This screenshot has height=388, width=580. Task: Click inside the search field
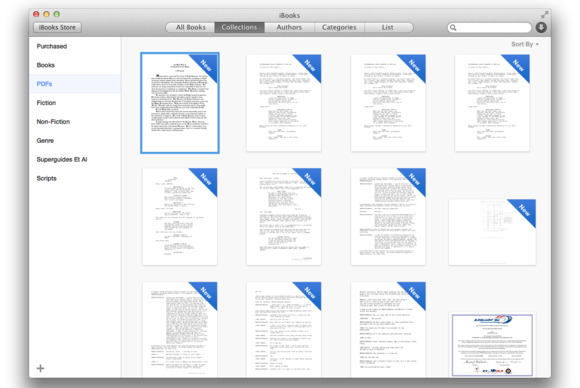[x=489, y=28]
